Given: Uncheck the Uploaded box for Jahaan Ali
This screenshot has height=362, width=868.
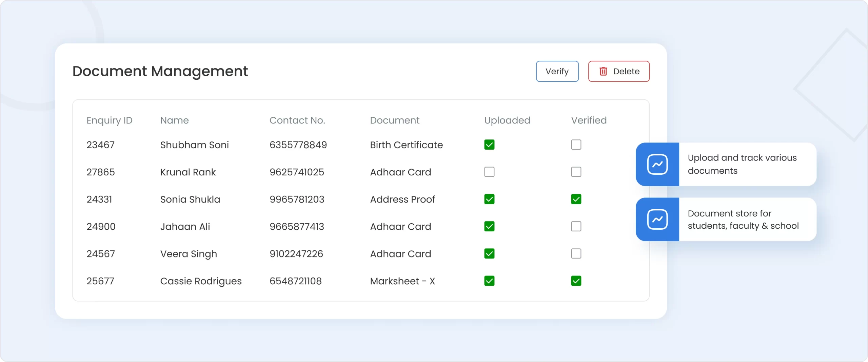Looking at the screenshot, I should pos(489,226).
